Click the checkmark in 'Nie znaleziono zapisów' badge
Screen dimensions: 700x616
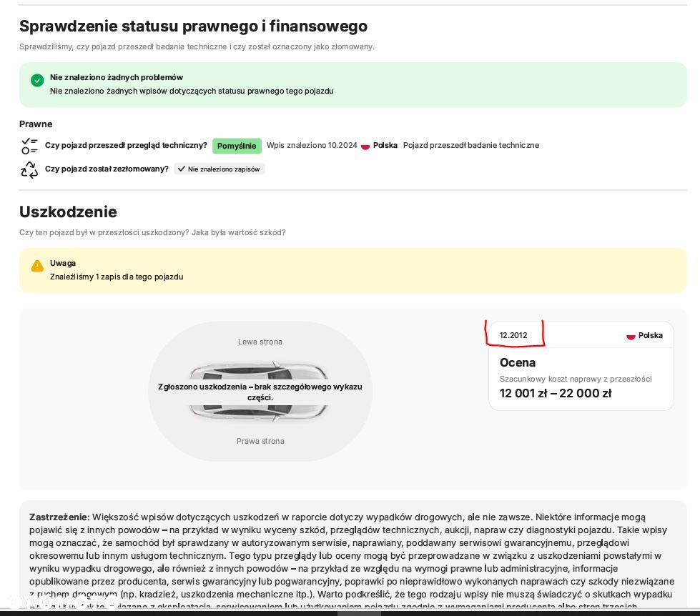[x=182, y=169]
